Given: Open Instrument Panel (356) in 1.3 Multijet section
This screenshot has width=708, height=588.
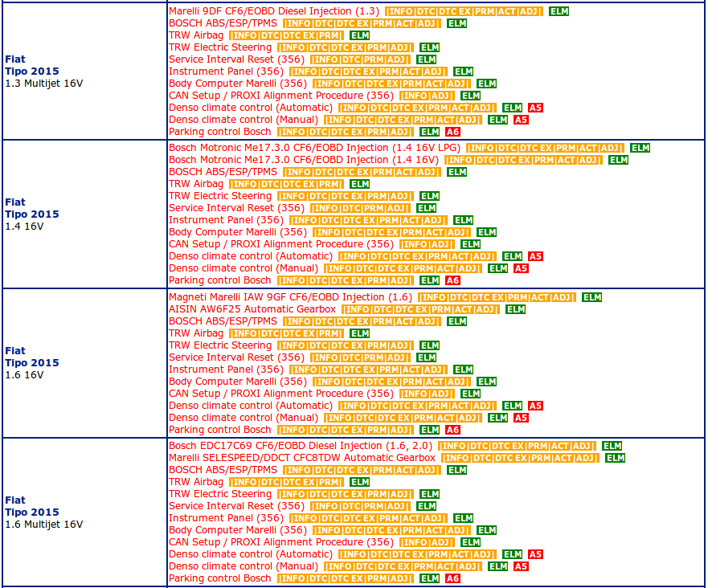Looking at the screenshot, I should click(226, 71).
